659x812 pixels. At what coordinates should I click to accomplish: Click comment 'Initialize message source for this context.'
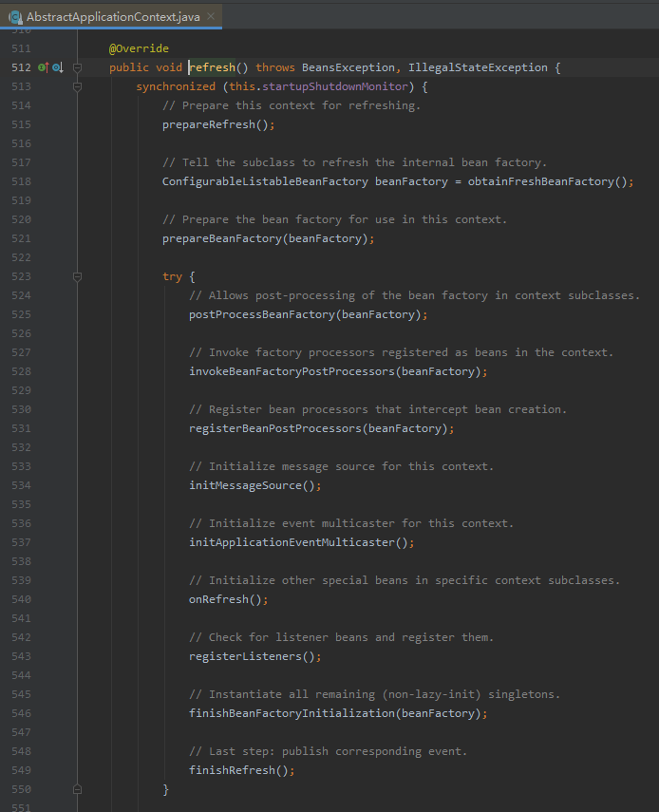[342, 466]
